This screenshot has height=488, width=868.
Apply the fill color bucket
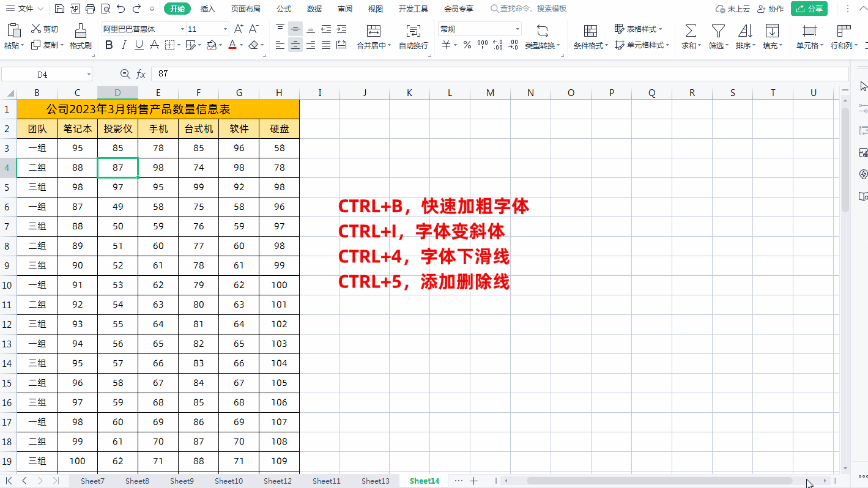pyautogui.click(x=211, y=45)
